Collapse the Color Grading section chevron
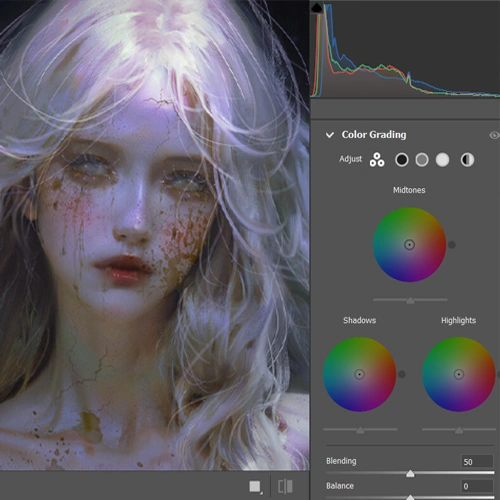500x500 pixels. tap(330, 135)
